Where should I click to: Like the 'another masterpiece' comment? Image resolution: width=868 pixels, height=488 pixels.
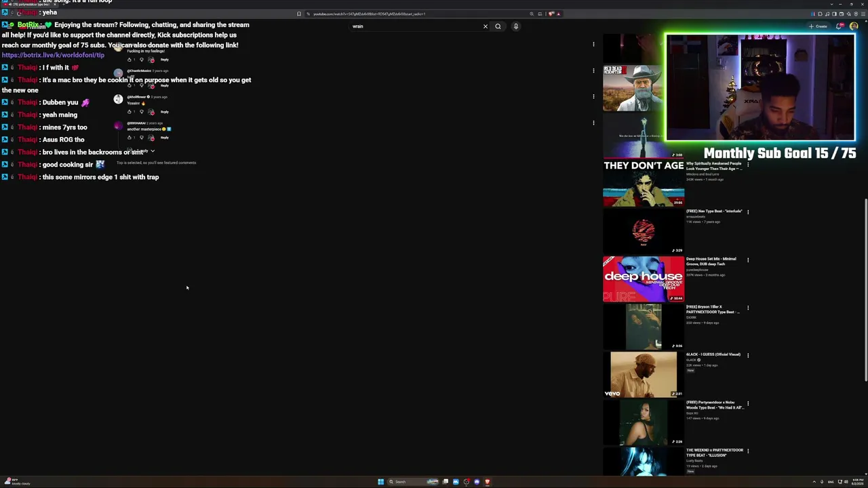point(130,138)
